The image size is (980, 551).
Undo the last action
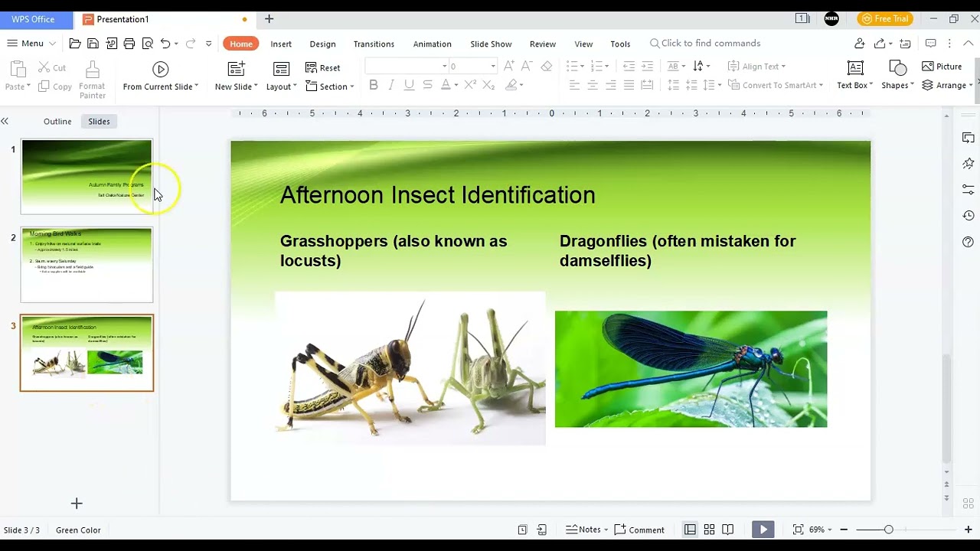(x=165, y=44)
